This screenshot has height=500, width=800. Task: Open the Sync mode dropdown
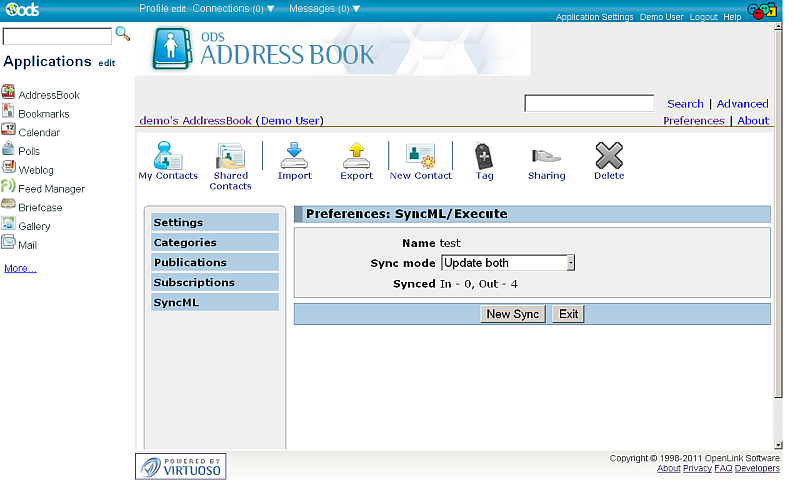(508, 263)
